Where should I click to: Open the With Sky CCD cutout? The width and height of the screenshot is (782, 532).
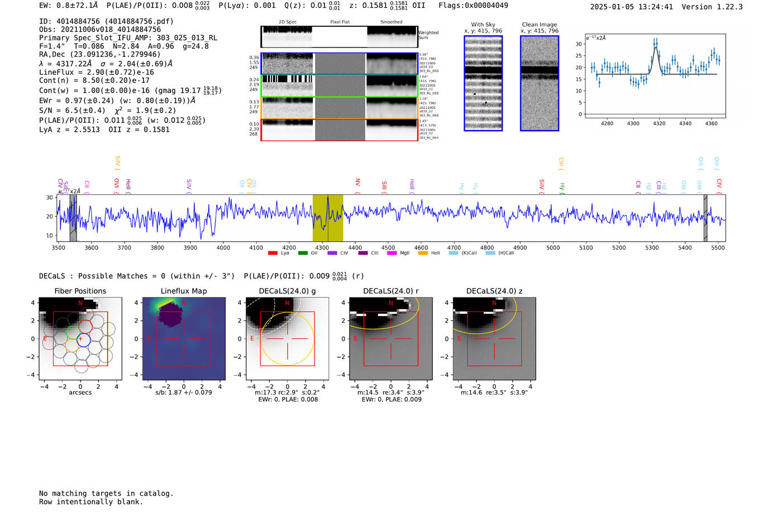483,83
